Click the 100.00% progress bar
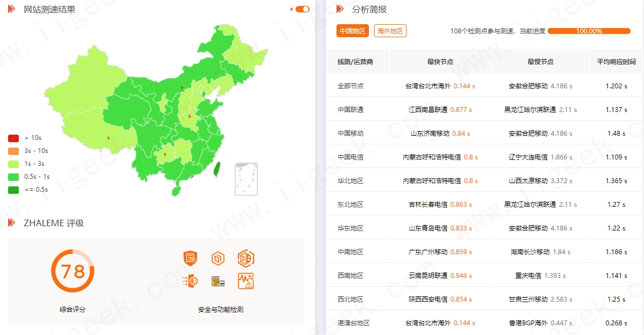The image size is (644, 335). 589,31
